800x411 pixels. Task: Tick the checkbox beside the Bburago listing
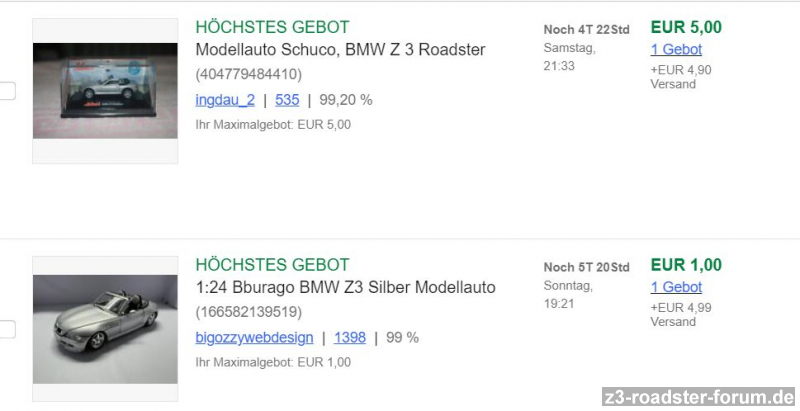(7, 329)
